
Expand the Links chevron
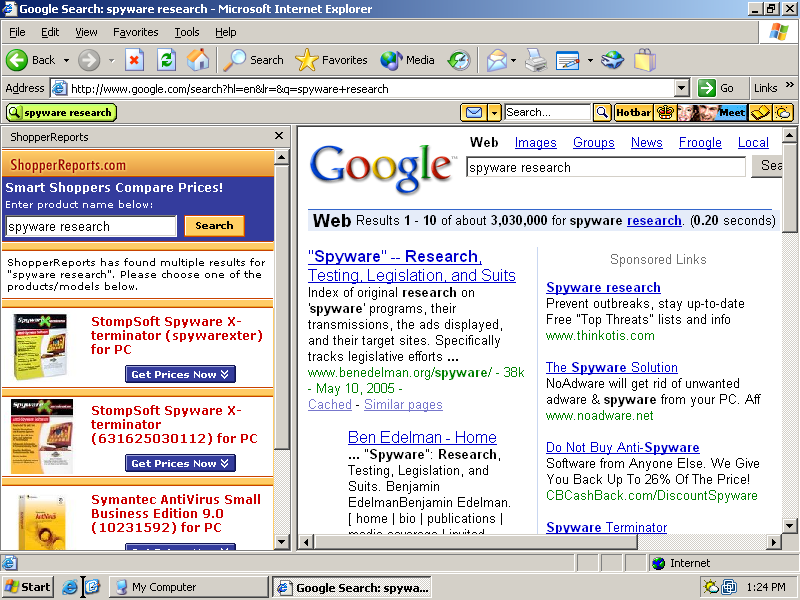790,85
